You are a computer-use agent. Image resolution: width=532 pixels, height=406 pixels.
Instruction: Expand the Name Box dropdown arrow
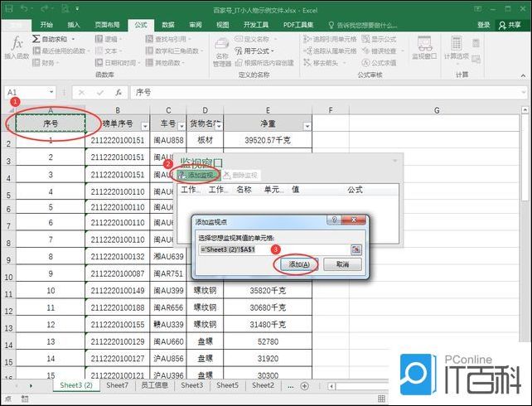tap(63, 92)
